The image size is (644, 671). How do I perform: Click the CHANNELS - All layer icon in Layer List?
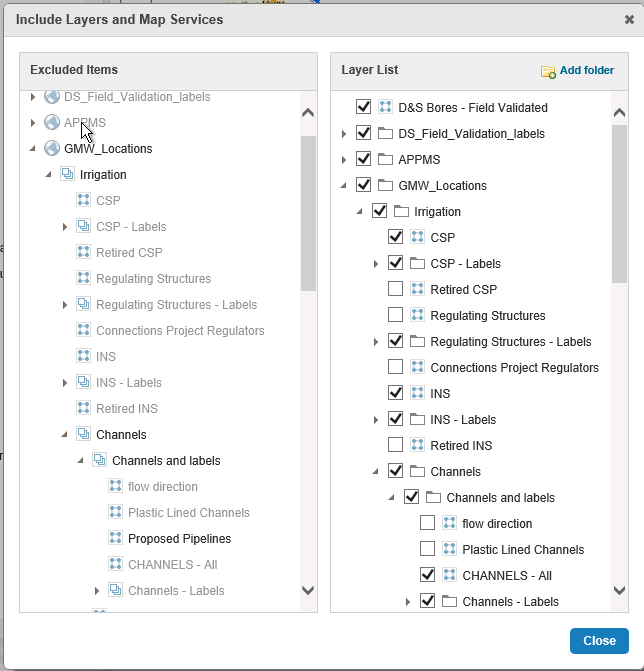449,575
